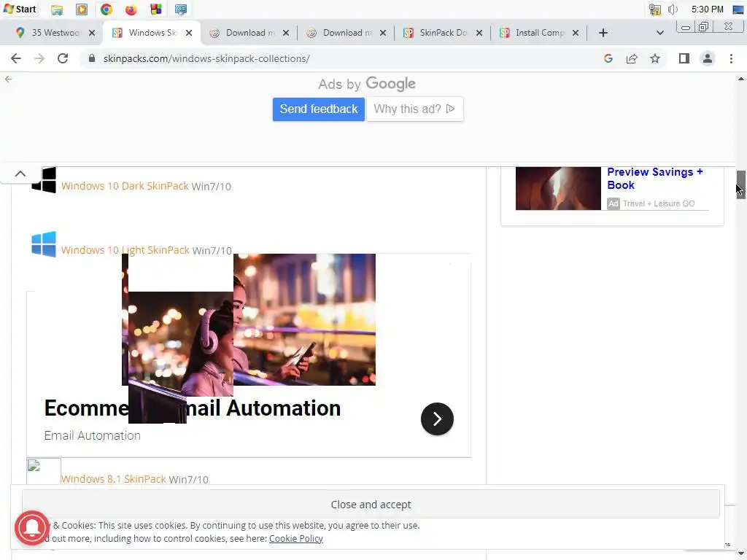Click the Ecommerce ad arrow button
The height and width of the screenshot is (560, 747).
[x=437, y=419]
